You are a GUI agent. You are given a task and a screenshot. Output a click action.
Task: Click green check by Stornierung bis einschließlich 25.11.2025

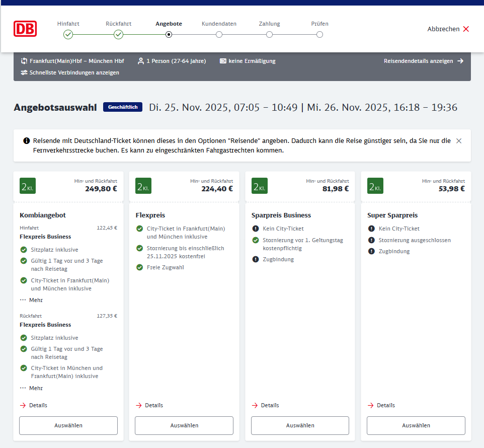[x=139, y=248]
